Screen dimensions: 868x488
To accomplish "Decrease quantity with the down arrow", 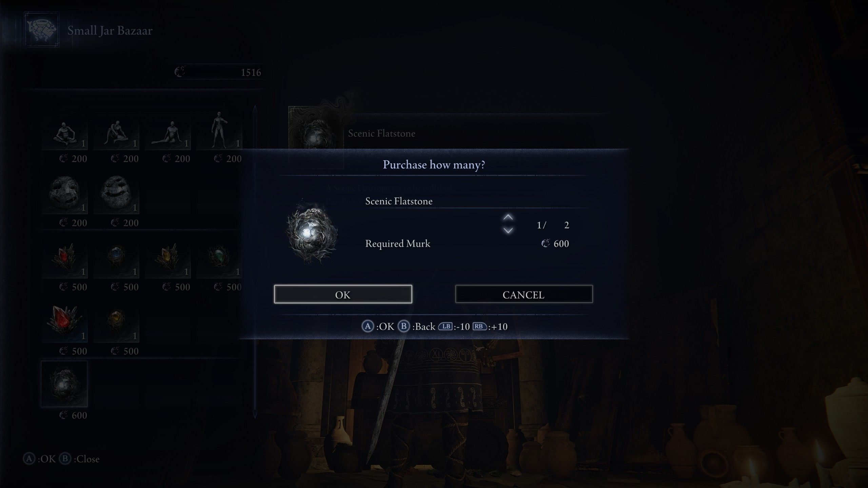I will coord(508,230).
